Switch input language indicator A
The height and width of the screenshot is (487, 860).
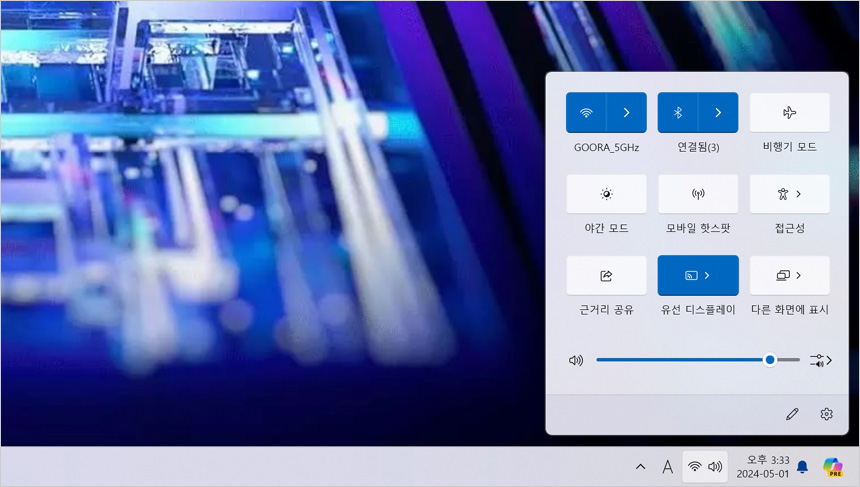(667, 467)
